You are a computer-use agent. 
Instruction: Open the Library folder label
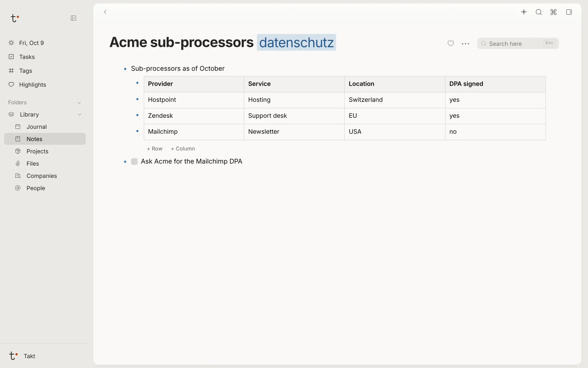tap(29, 115)
